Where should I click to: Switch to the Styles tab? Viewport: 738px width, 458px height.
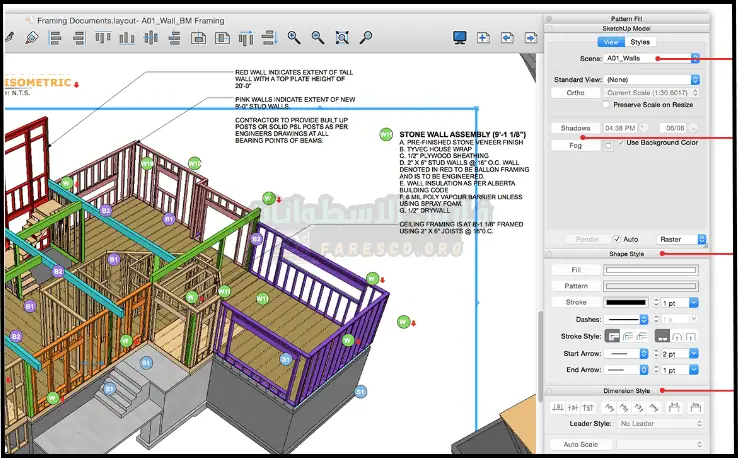[x=640, y=42]
